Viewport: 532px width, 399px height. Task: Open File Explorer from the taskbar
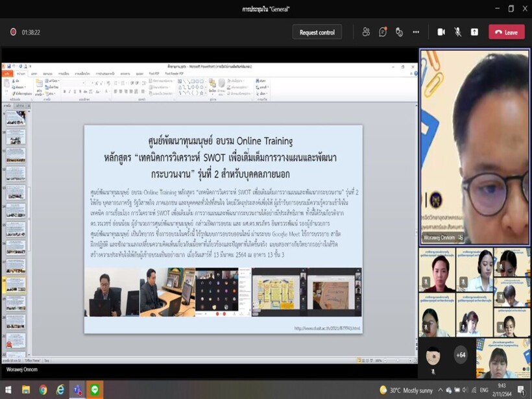[26, 389]
